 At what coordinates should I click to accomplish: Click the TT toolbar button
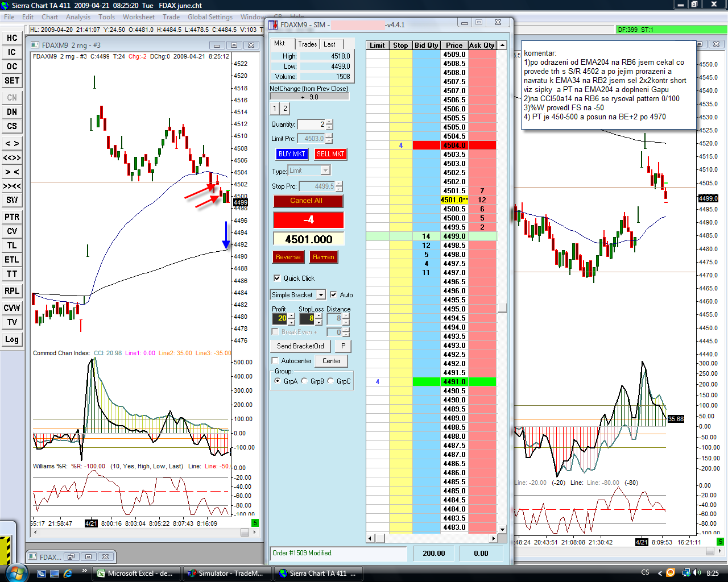pyautogui.click(x=12, y=274)
